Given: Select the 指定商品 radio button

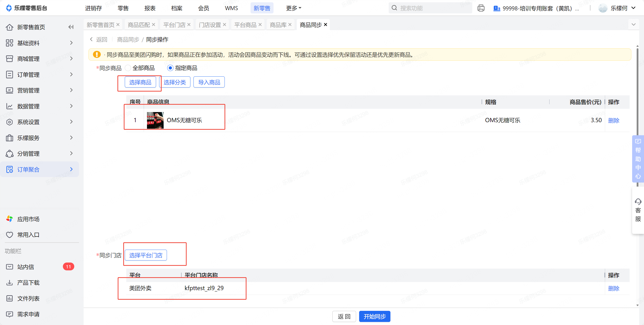Looking at the screenshot, I should pyautogui.click(x=170, y=68).
